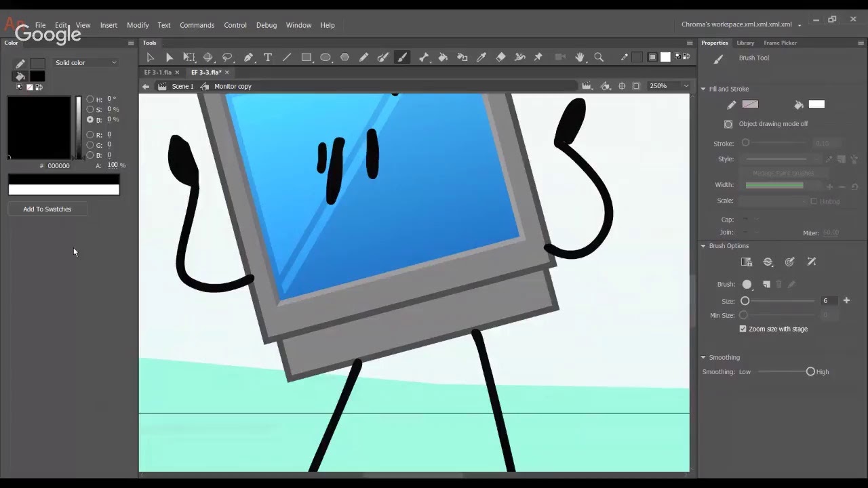The width and height of the screenshot is (868, 488).
Task: Click Scene 1 in the edit bar
Action: click(x=182, y=86)
